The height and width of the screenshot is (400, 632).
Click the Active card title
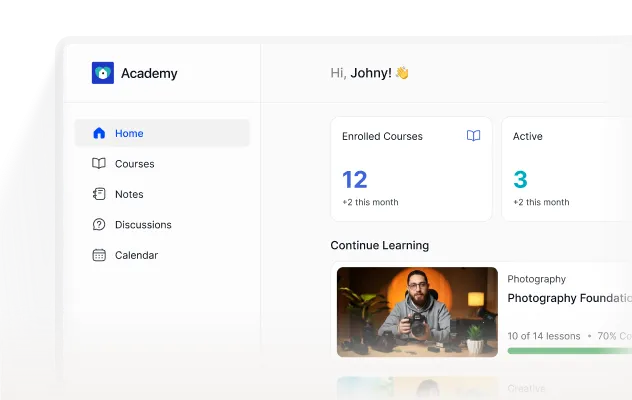click(x=528, y=136)
